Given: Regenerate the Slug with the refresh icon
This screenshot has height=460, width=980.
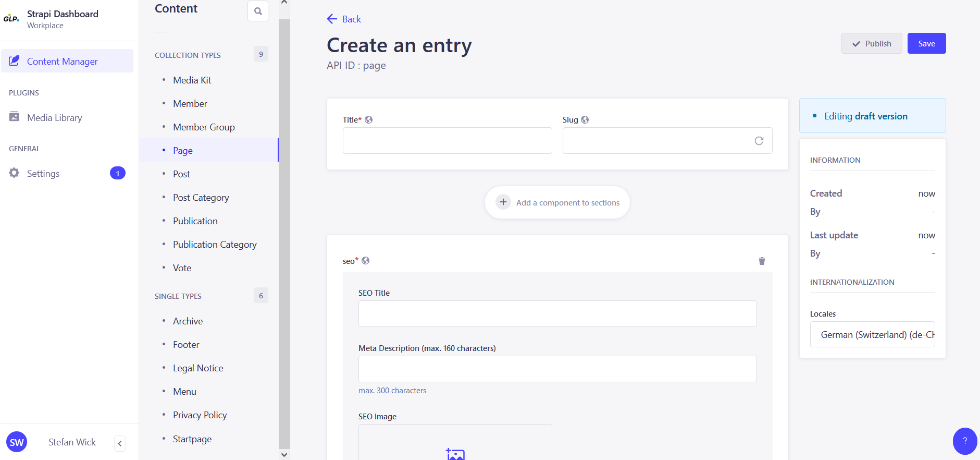Looking at the screenshot, I should [759, 140].
